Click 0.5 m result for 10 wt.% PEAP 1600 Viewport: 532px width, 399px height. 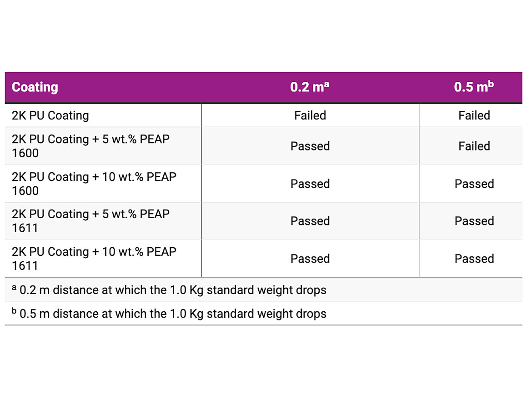[x=474, y=184]
